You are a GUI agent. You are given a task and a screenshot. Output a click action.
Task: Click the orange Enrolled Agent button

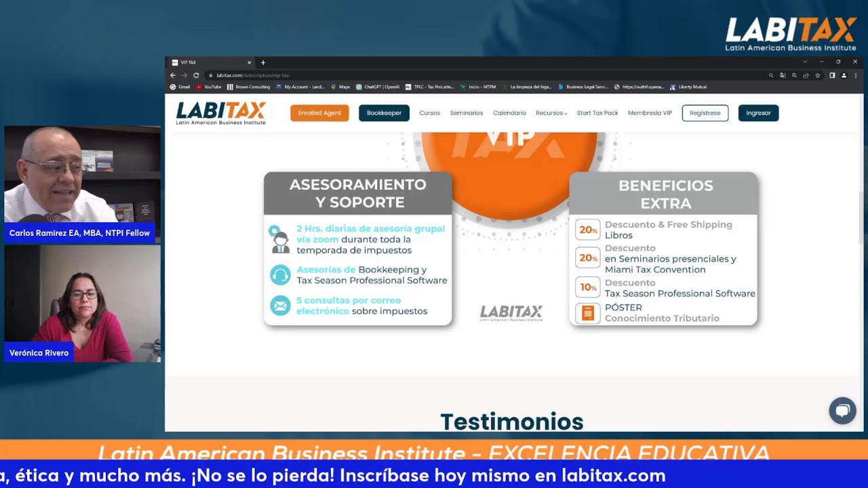tap(319, 113)
